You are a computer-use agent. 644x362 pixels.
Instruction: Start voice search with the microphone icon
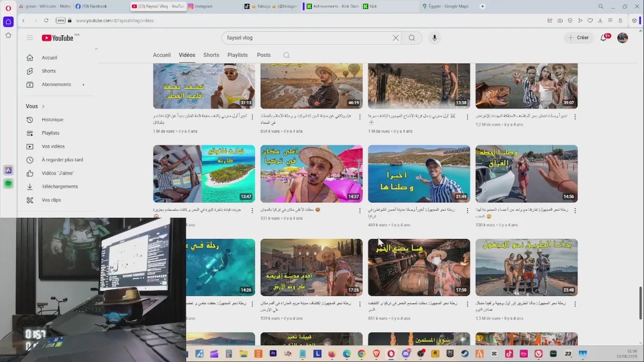pyautogui.click(x=435, y=38)
